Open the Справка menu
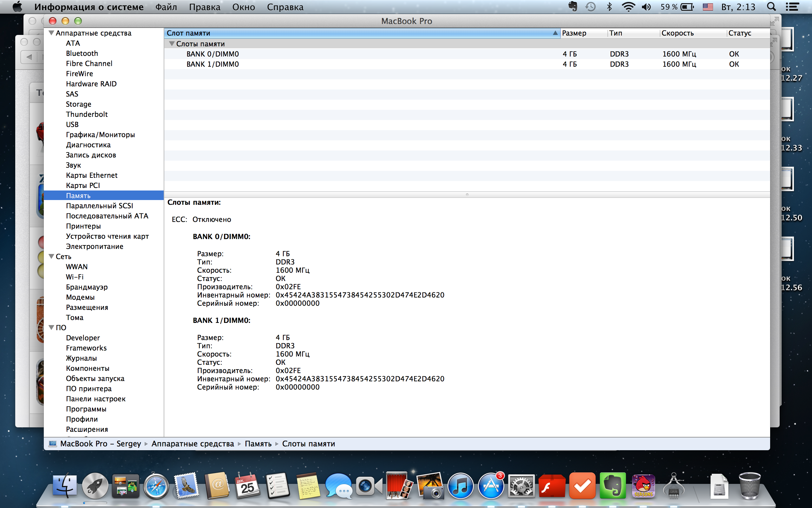Viewport: 812px width, 508px height. 285,7
